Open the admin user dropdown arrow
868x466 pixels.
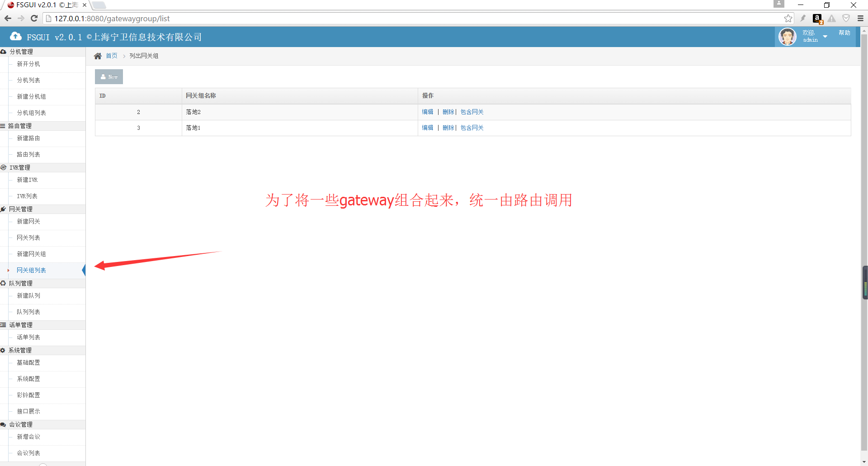[825, 37]
